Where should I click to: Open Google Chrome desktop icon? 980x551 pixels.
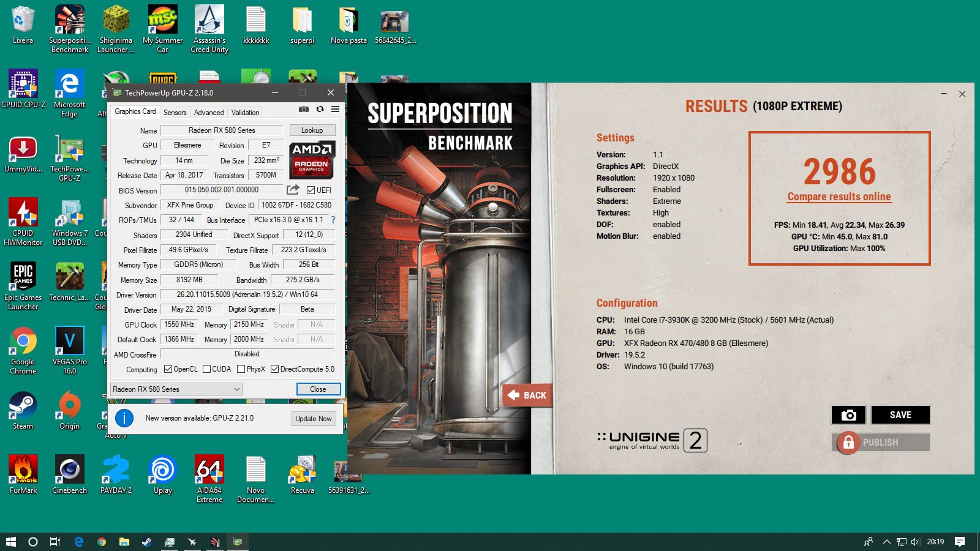click(x=23, y=350)
